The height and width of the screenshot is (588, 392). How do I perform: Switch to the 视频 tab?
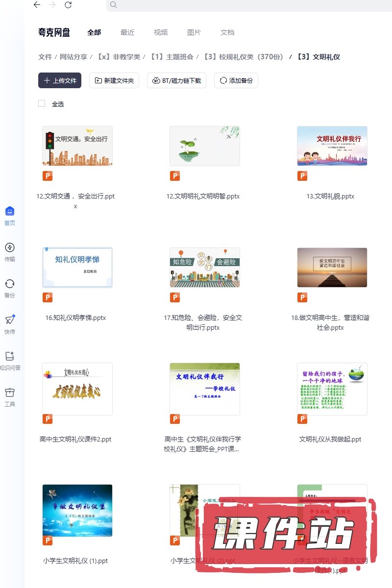click(161, 32)
